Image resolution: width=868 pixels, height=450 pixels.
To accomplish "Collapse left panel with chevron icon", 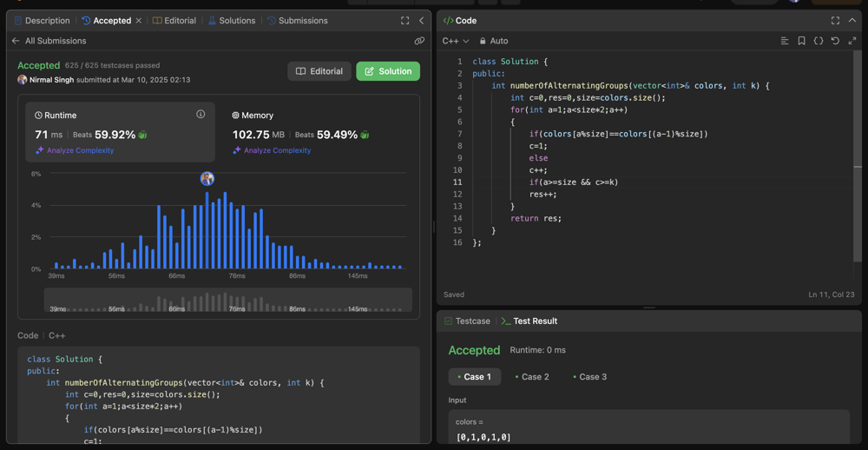I will tap(422, 21).
